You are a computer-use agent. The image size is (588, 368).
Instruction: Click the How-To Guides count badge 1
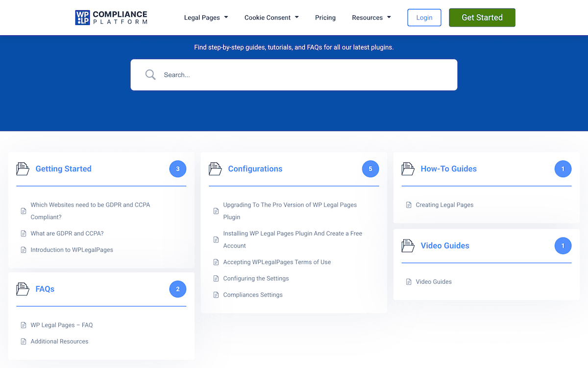563,169
